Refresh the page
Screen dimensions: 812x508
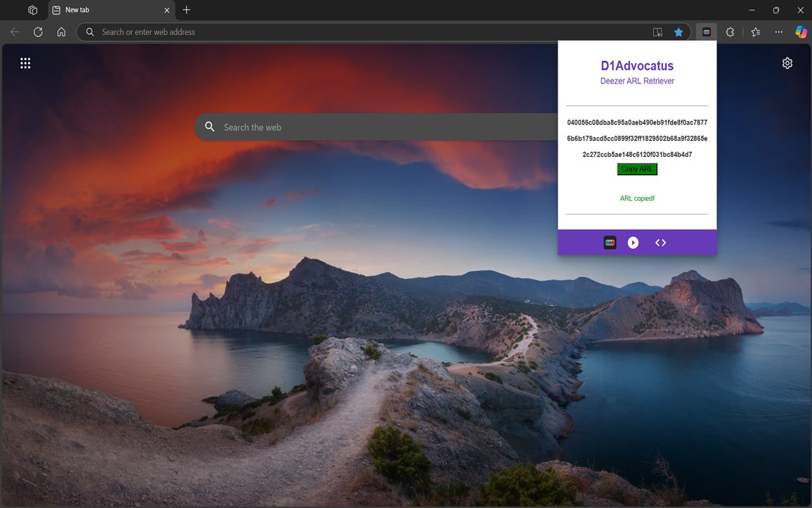38,32
